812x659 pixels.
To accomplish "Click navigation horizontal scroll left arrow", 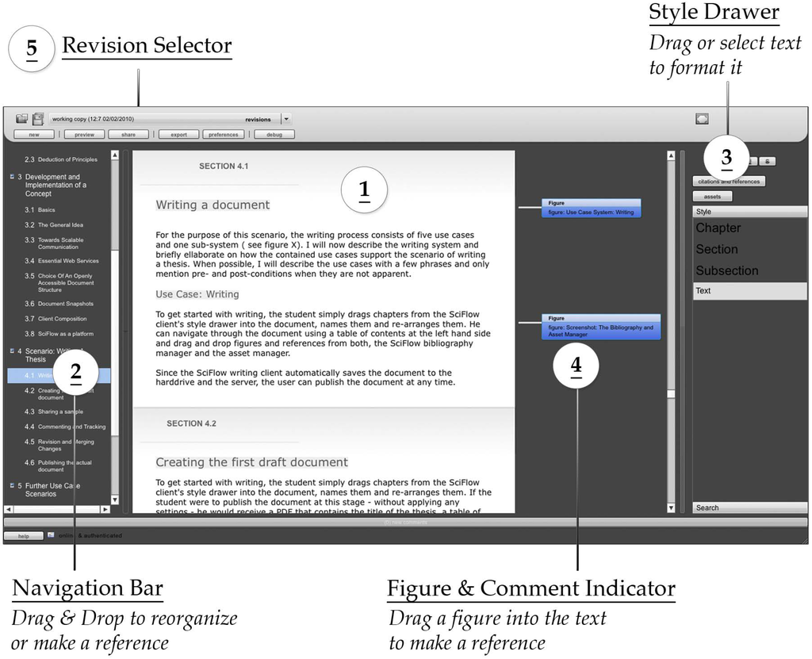I will click(x=8, y=509).
